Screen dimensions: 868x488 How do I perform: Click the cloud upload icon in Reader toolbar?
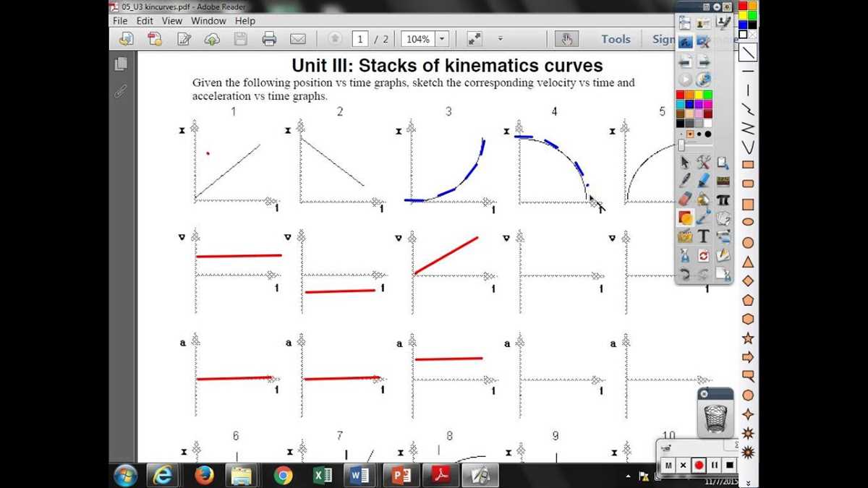pos(213,39)
